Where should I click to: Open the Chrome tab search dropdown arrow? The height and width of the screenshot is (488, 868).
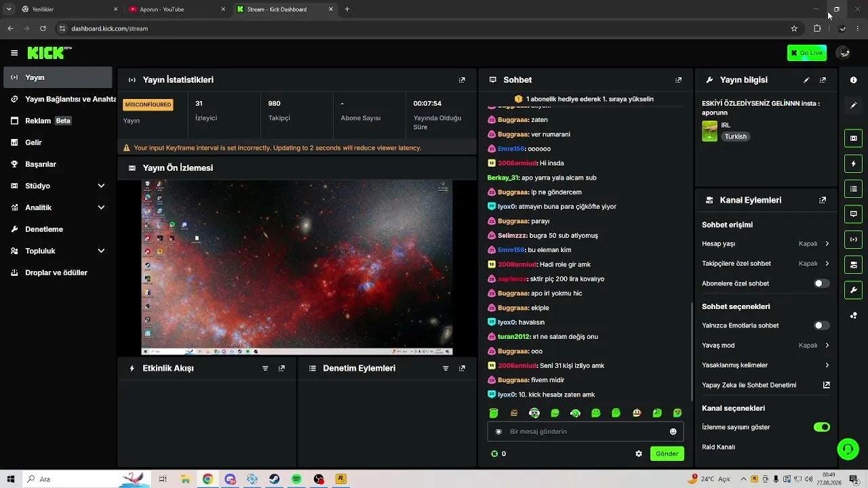(x=9, y=9)
